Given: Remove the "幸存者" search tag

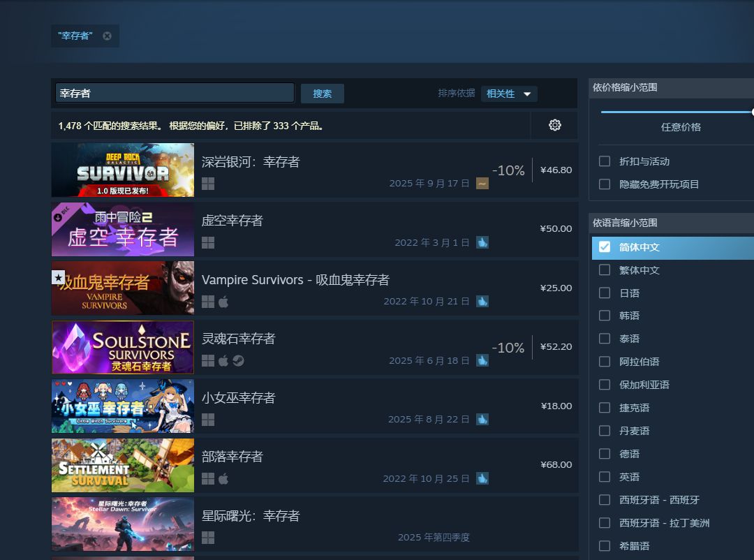Looking at the screenshot, I should point(108,36).
